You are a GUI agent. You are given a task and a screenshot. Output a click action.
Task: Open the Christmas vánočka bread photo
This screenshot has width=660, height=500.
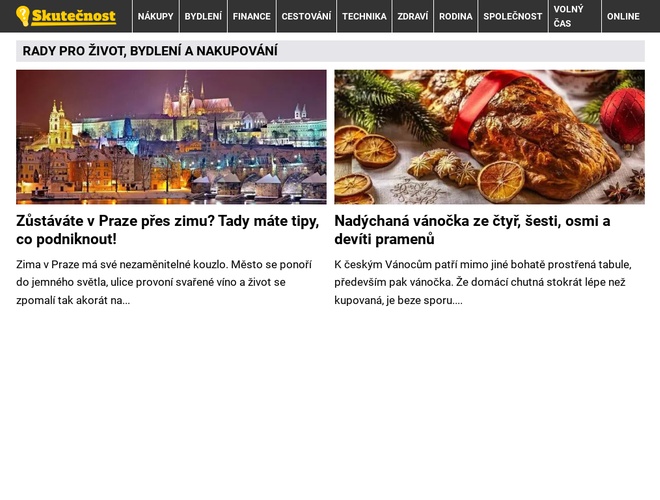[490, 137]
